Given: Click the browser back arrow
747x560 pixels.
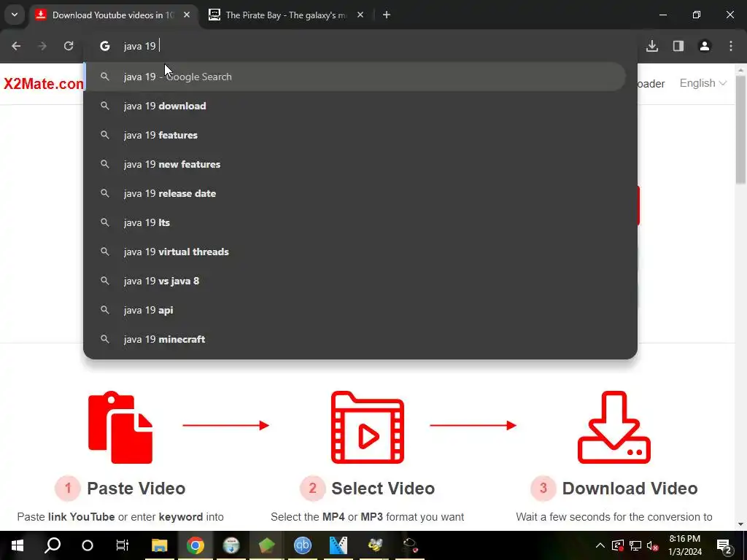Looking at the screenshot, I should [16, 46].
